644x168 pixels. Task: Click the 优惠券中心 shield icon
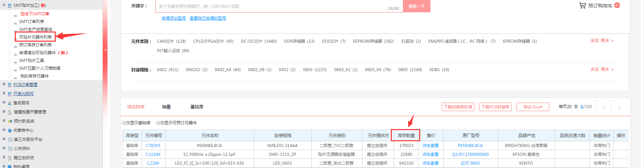point(10,130)
